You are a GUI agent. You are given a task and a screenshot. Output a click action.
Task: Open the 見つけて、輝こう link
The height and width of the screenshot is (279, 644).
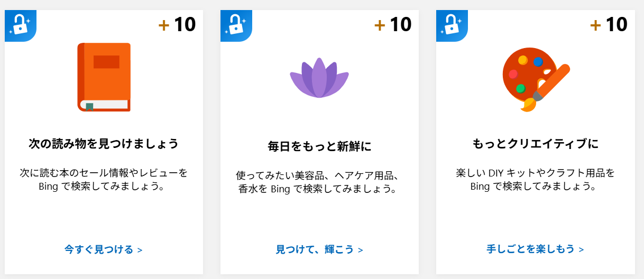[315, 249]
